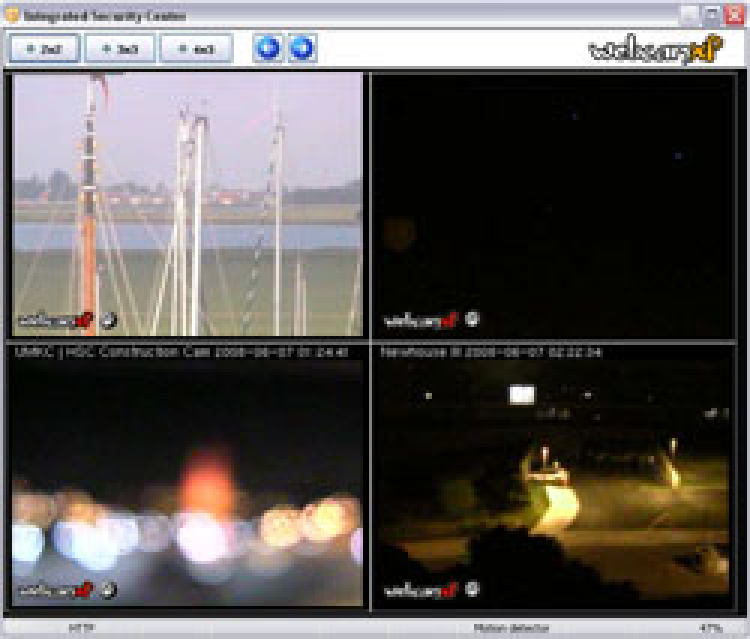Switch to the 4x4 grid layout
750x639 pixels.
point(196,48)
